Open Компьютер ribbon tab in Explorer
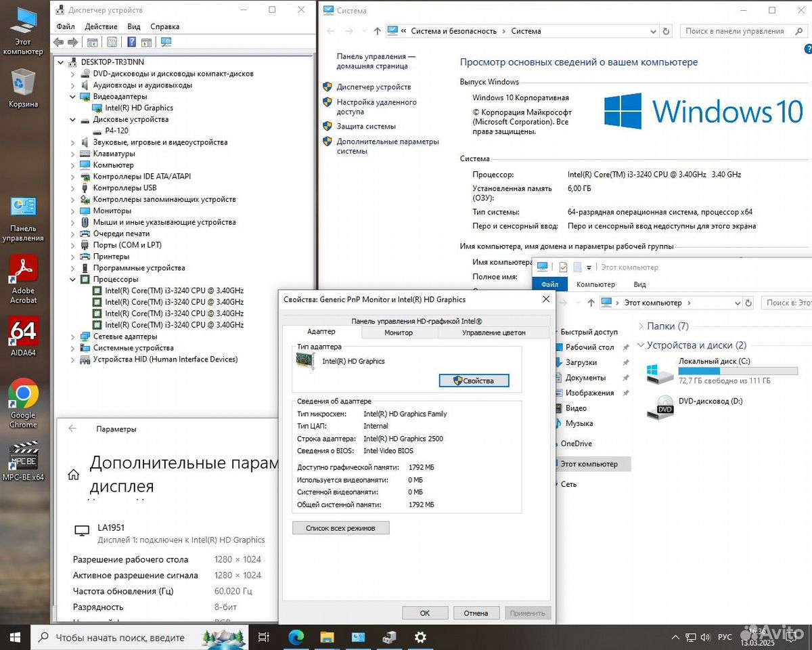Viewport: 812px width, 650px height. 595,284
